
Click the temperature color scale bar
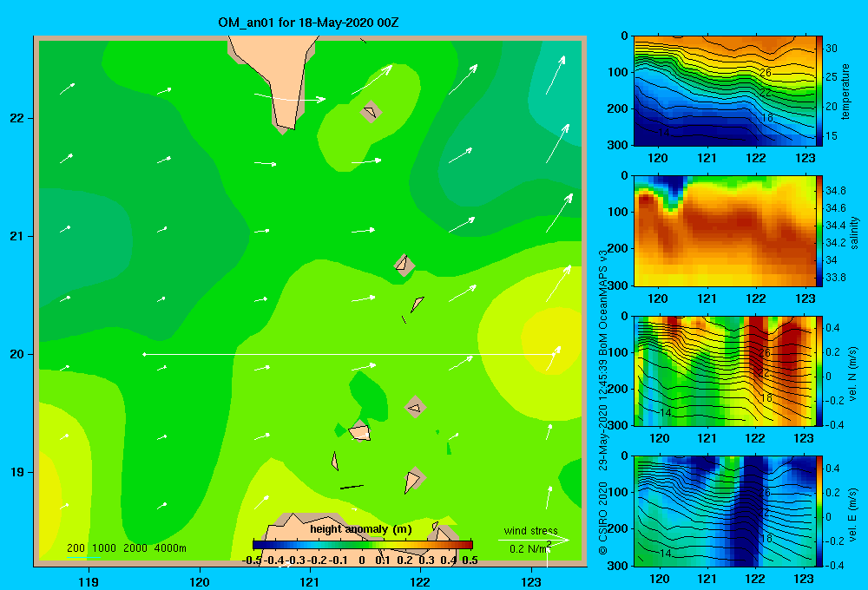[819, 91]
